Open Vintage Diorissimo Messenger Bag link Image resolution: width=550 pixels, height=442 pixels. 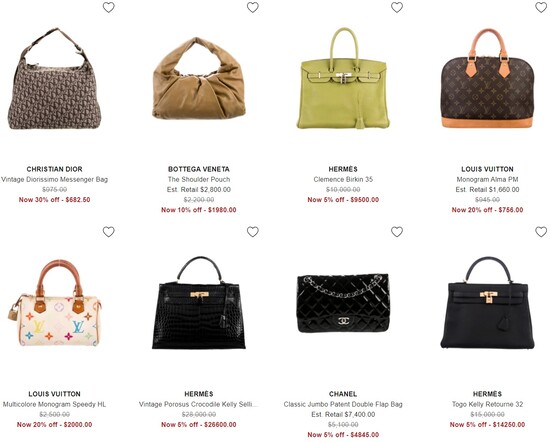click(54, 179)
